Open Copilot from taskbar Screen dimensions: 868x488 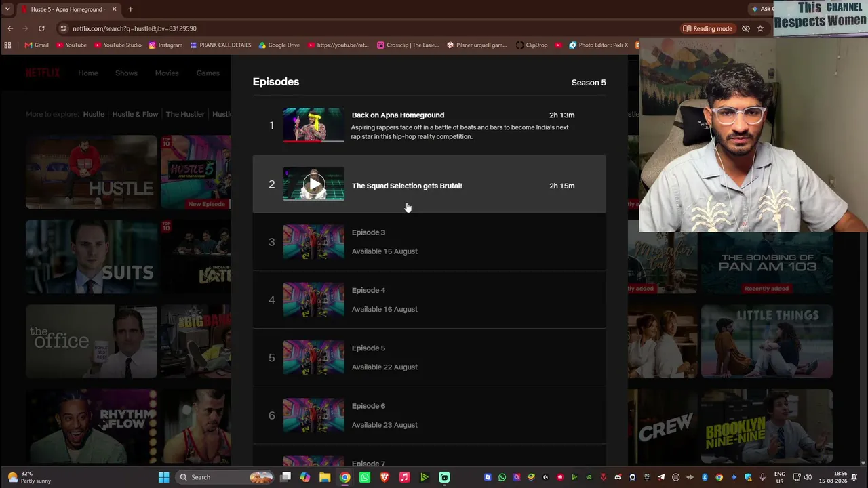pyautogui.click(x=305, y=477)
